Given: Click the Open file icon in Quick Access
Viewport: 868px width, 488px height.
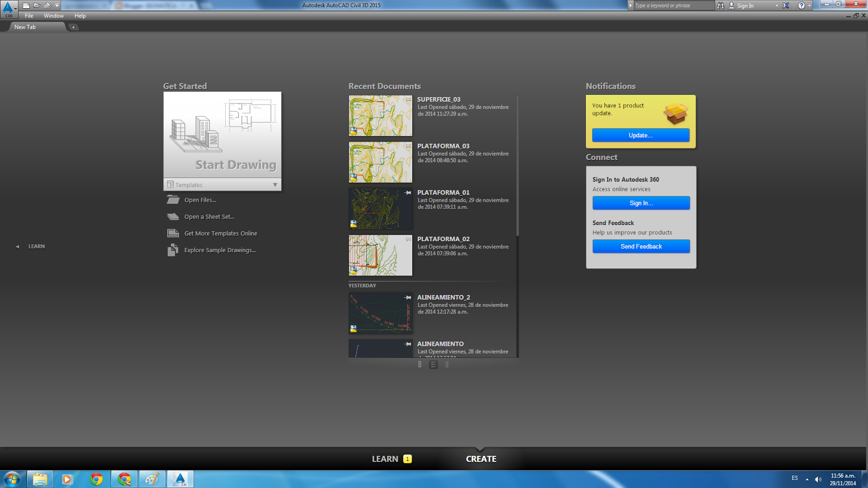Looking at the screenshot, I should coord(37,5).
